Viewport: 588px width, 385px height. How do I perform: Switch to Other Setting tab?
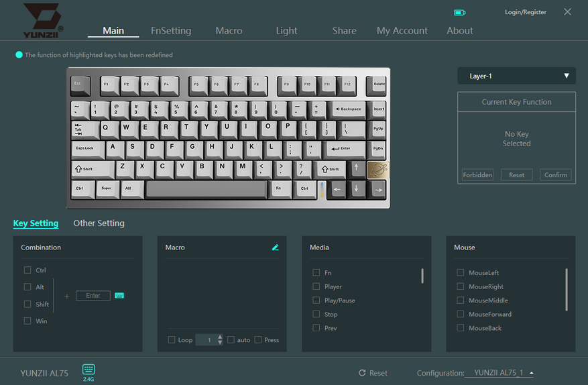tap(99, 223)
